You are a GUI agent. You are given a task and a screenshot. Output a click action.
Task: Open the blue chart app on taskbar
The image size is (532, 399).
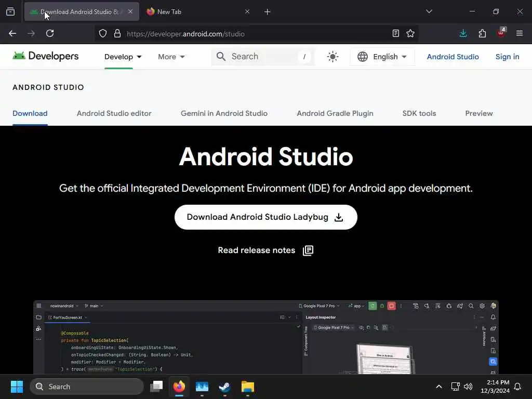click(202, 387)
